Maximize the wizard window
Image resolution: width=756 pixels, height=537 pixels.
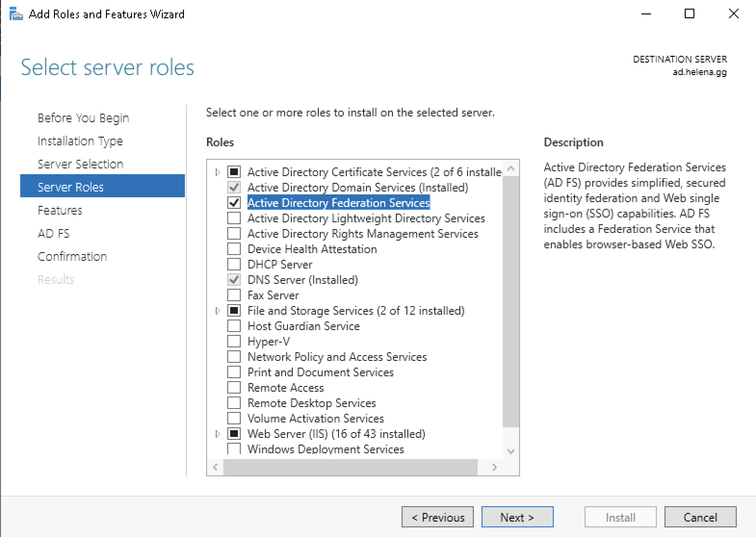(x=690, y=14)
